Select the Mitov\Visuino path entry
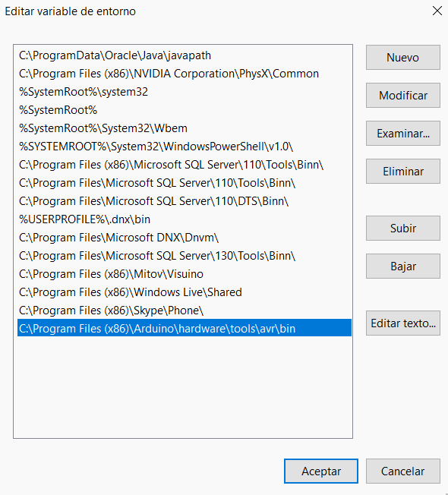The height and width of the screenshot is (495, 448). [x=185, y=274]
